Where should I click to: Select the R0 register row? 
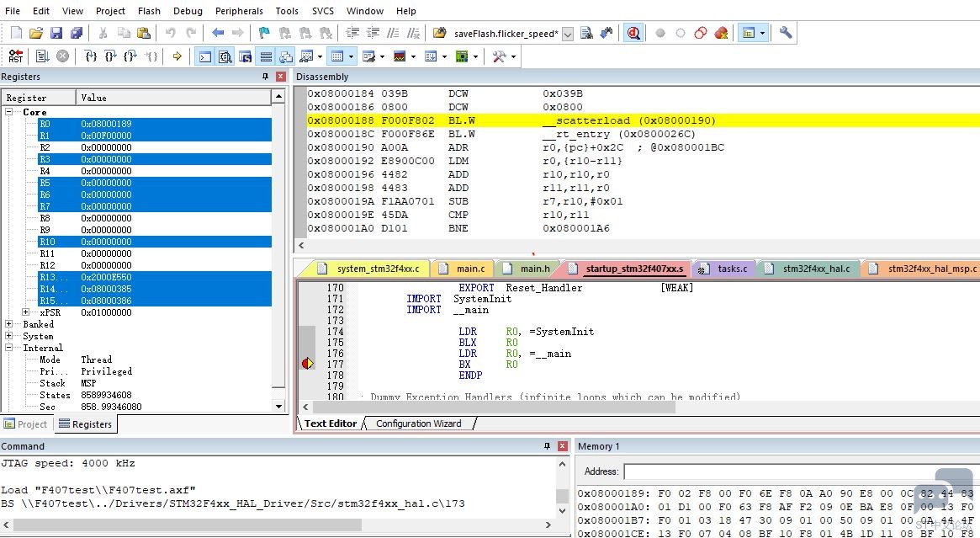click(155, 124)
